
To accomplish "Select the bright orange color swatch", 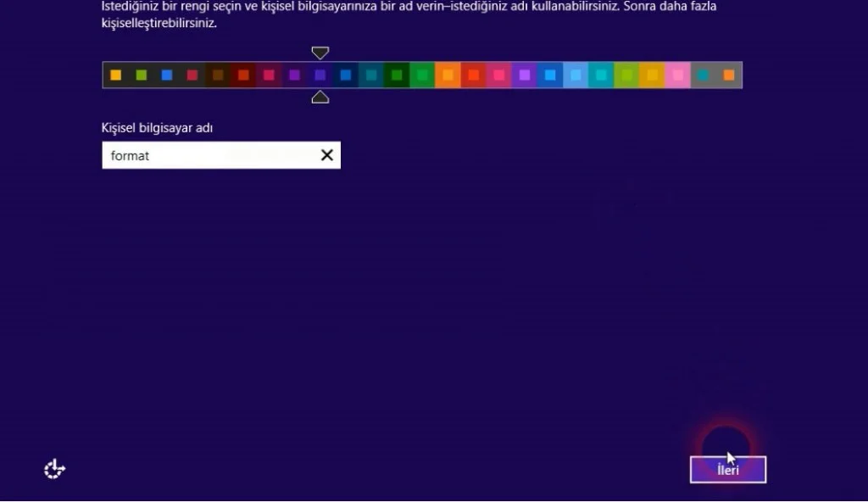I will [448, 75].
